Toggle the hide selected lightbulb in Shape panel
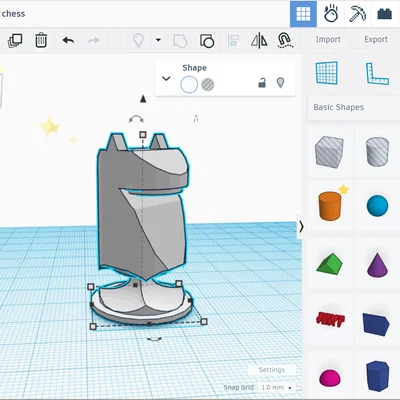Image resolution: width=400 pixels, height=400 pixels. (x=281, y=82)
